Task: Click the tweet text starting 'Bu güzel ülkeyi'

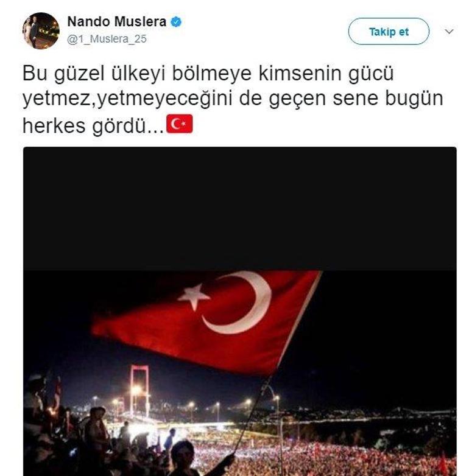Action: [x=233, y=99]
